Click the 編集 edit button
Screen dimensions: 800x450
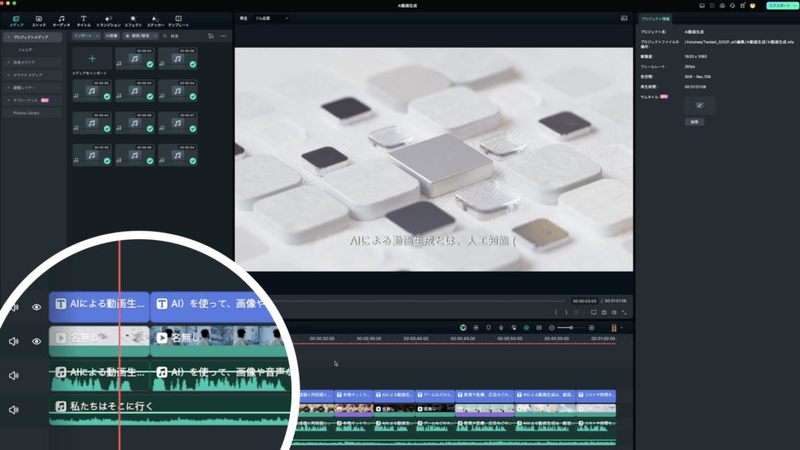[x=694, y=122]
